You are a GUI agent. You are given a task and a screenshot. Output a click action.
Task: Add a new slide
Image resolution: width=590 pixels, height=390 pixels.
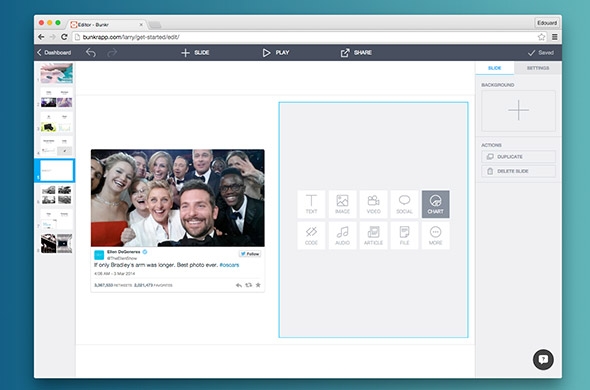coord(195,53)
